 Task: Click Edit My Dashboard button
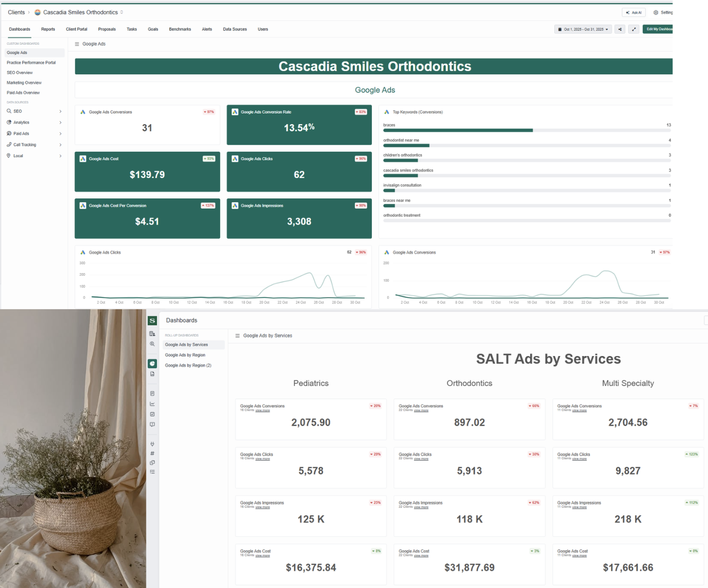point(658,29)
